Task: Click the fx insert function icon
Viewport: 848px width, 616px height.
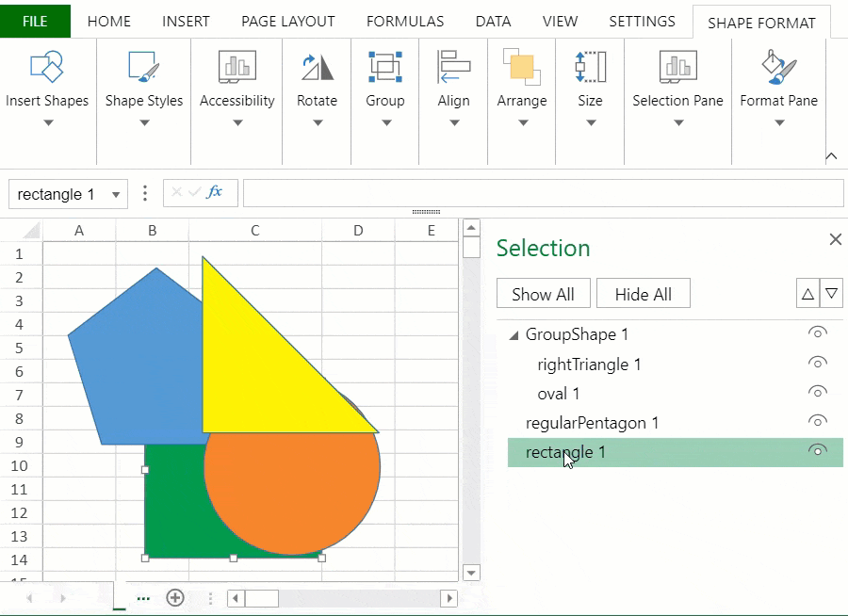Action: [215, 192]
